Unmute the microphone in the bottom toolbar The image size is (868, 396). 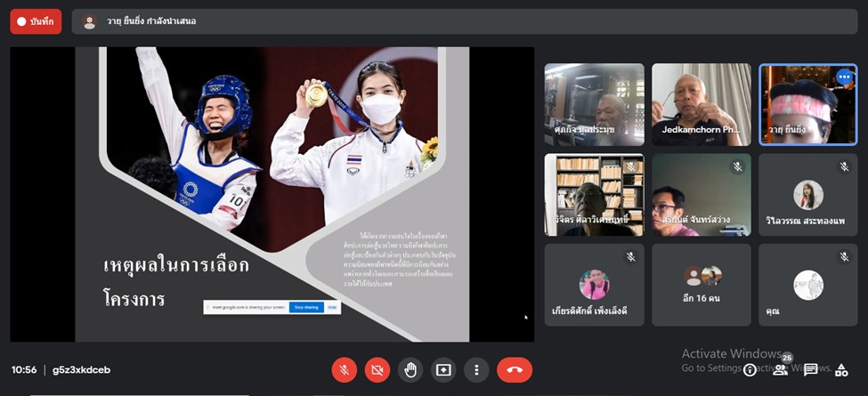(x=345, y=369)
